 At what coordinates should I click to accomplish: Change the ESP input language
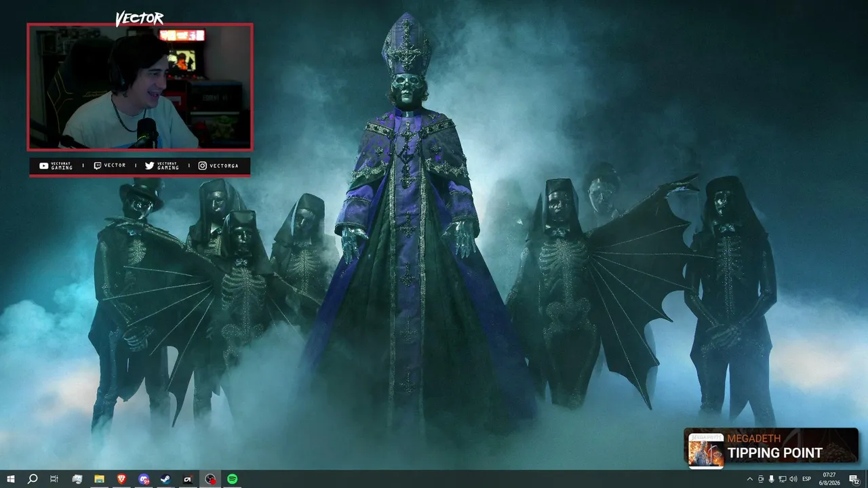pos(807,479)
